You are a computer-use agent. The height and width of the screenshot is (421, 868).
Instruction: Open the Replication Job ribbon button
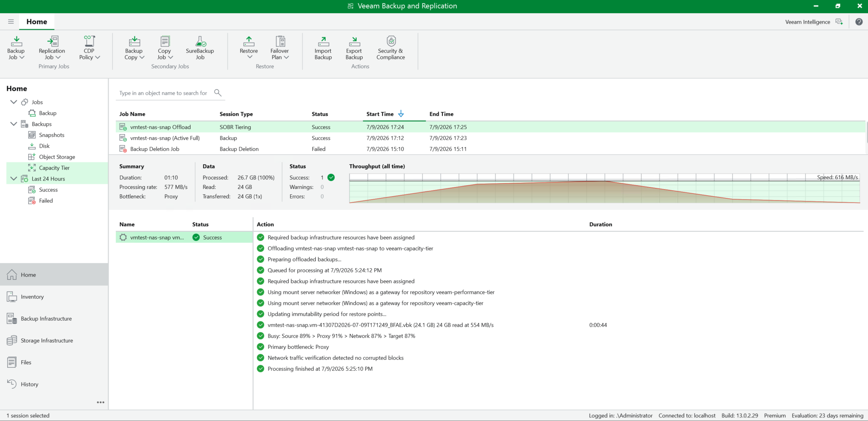[x=52, y=48]
